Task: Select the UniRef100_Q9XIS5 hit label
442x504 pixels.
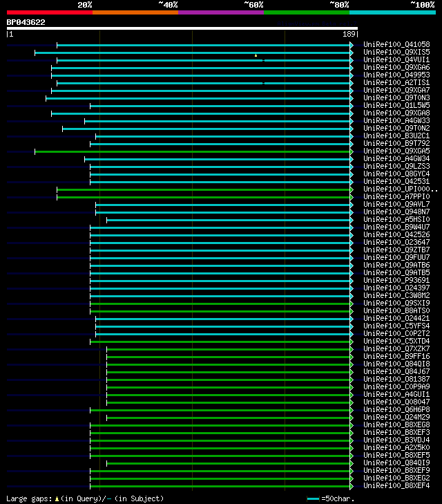Action: coord(396,52)
